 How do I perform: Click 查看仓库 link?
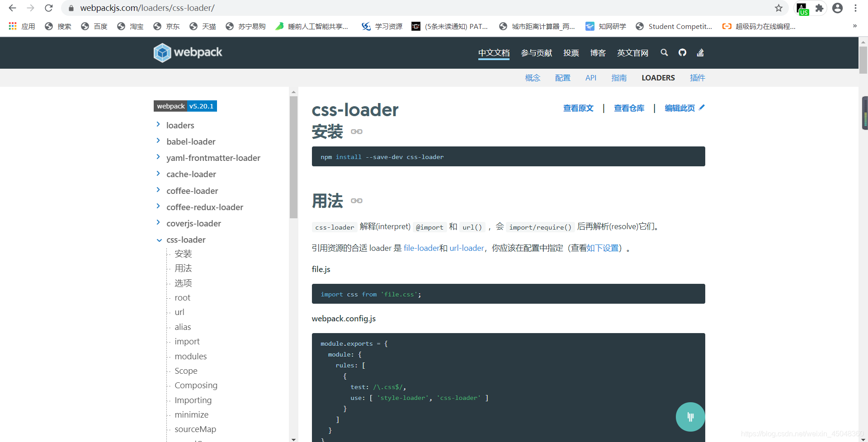(x=629, y=108)
